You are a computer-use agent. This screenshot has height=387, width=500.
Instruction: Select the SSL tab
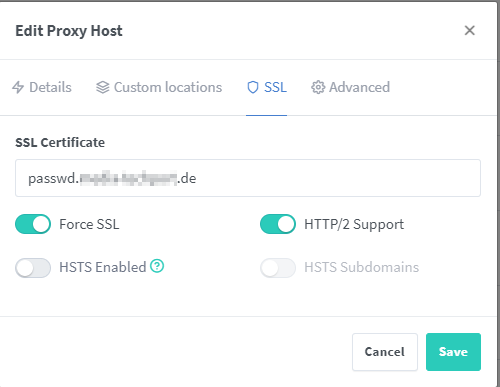click(267, 87)
